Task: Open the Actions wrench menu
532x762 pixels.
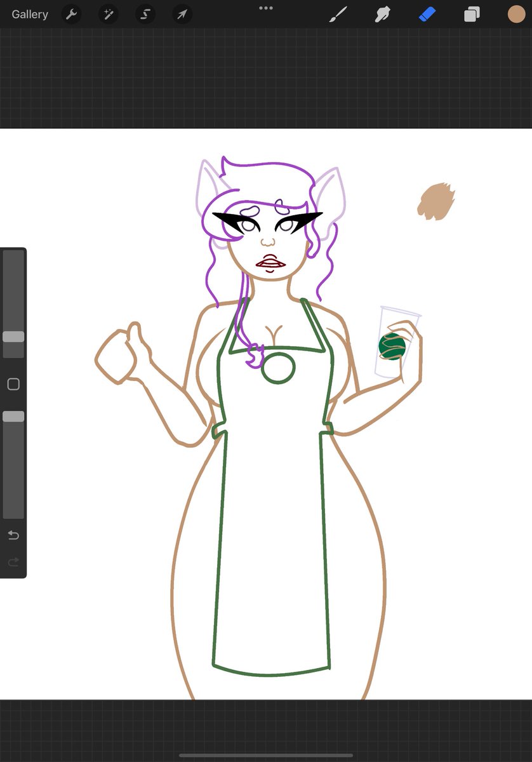Action: tap(71, 14)
